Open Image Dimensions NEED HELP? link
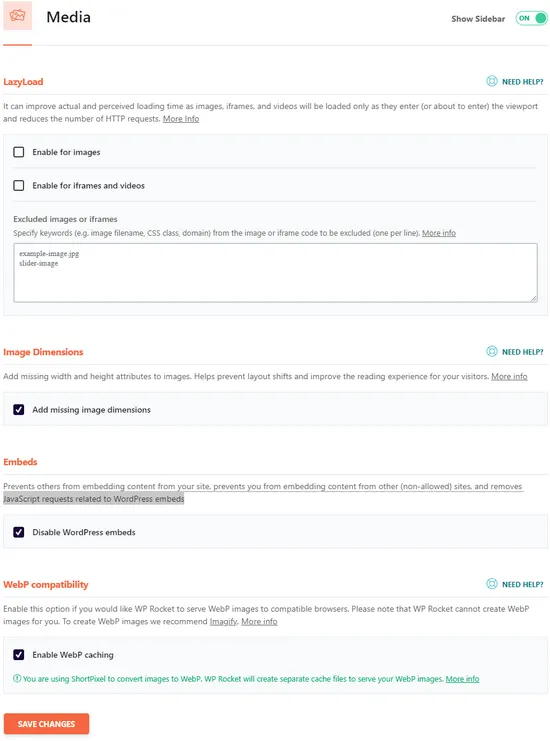 click(x=523, y=352)
